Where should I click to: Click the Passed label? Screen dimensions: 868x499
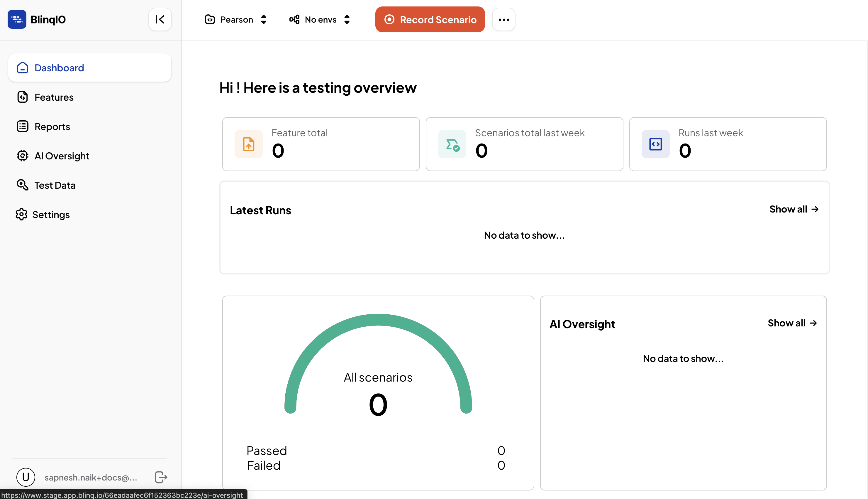[x=267, y=451]
